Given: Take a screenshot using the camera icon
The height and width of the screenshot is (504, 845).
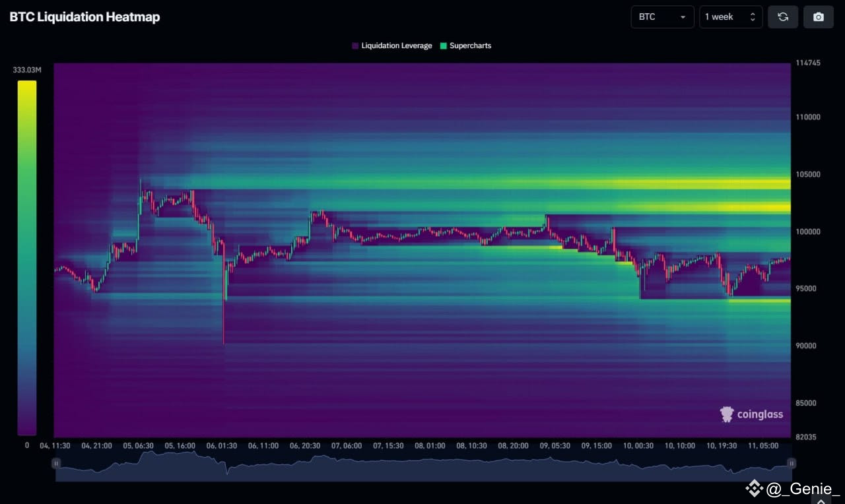Looking at the screenshot, I should [x=819, y=16].
